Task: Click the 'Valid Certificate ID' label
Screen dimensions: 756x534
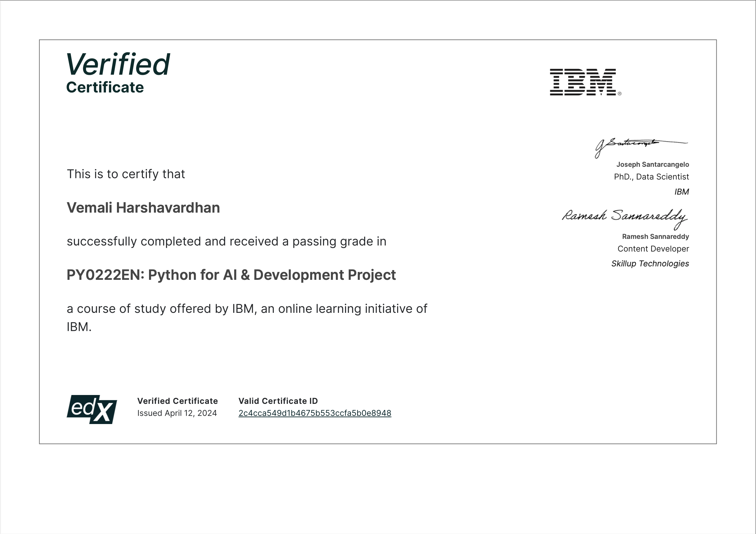Action: (278, 401)
